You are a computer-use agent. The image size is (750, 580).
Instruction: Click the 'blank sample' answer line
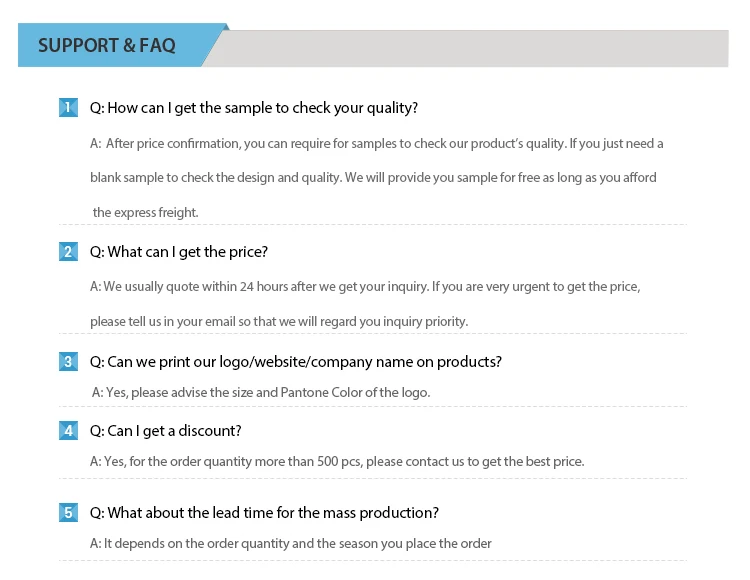(x=373, y=178)
